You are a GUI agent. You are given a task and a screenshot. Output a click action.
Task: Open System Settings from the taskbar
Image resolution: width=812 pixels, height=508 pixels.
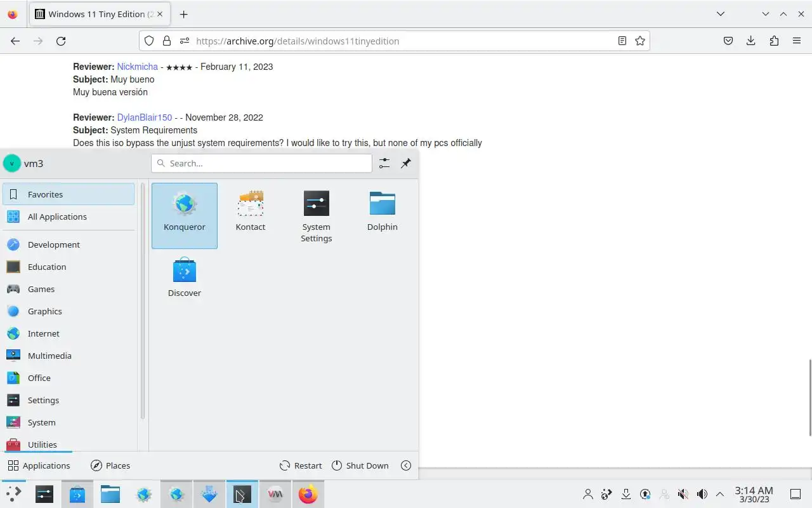pos(44,494)
